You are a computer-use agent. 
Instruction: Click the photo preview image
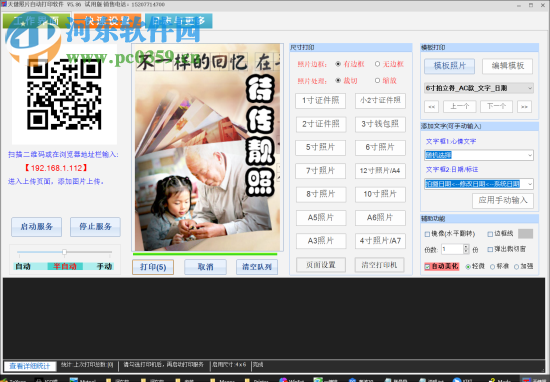(x=207, y=147)
